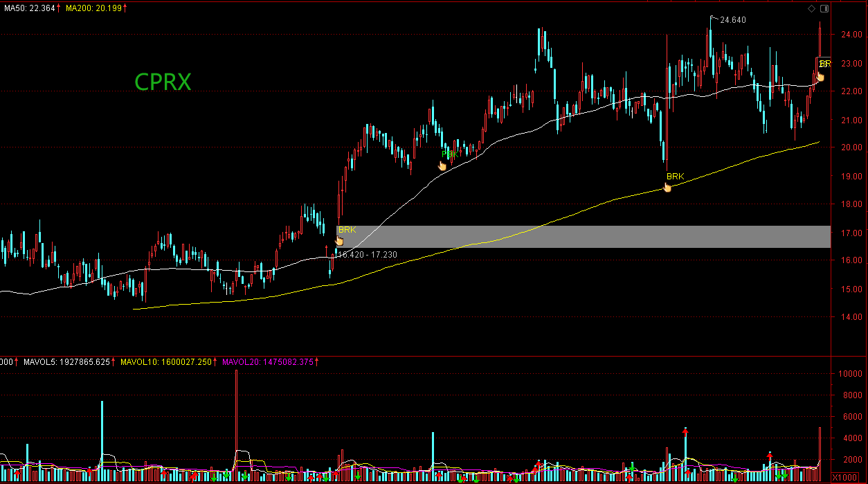Click the diamond icon above the chart
Screen dimensions: 868x484
tap(811, 8)
